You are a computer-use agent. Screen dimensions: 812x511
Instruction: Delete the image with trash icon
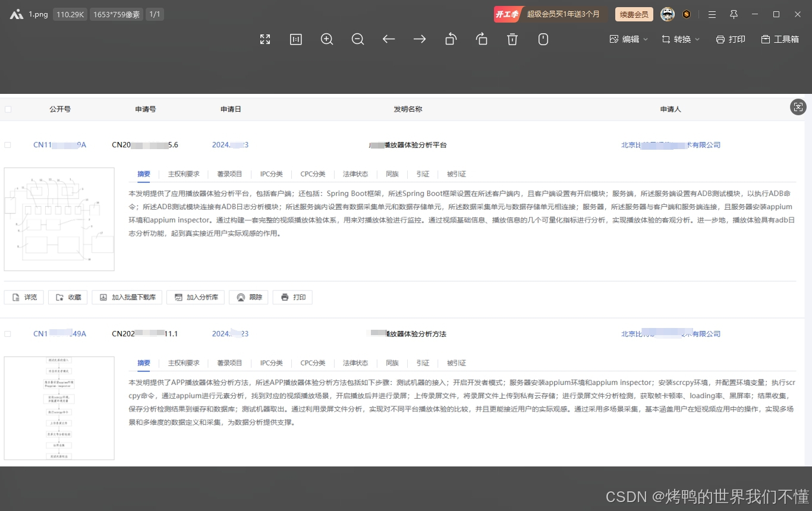pyautogui.click(x=512, y=39)
